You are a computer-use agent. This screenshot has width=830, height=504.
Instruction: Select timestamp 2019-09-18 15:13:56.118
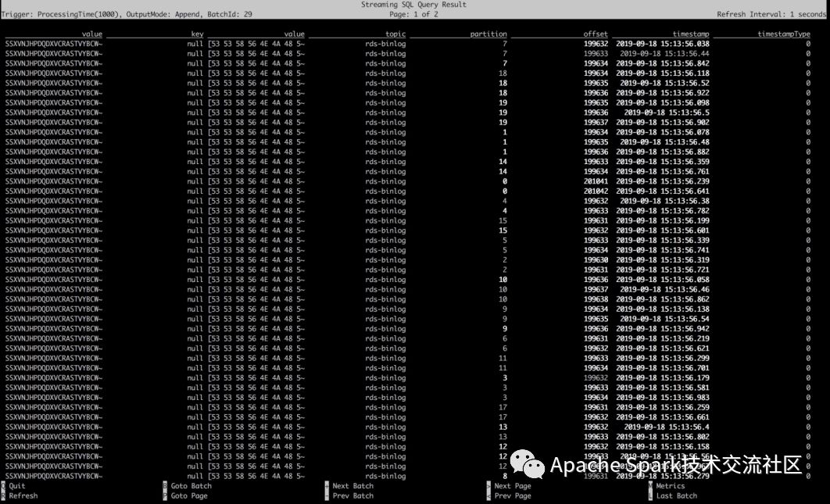(x=663, y=73)
